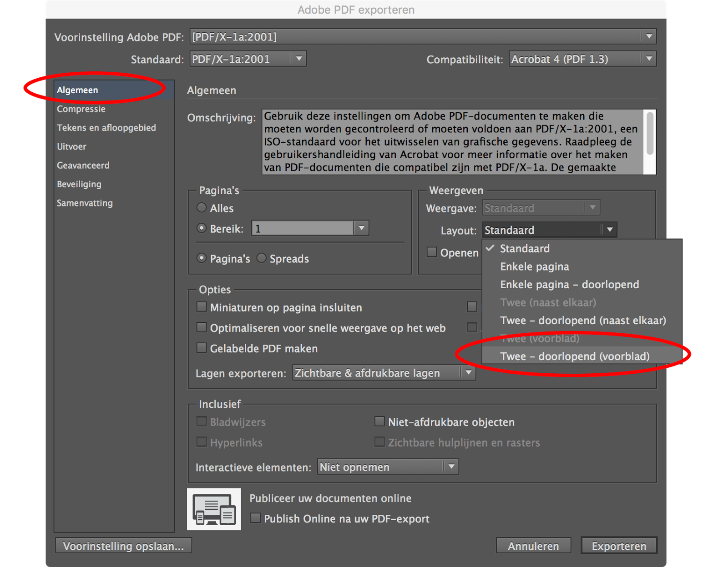Screen dimensions: 728x567
Task: Click the Exporteren button
Action: pyautogui.click(x=619, y=546)
